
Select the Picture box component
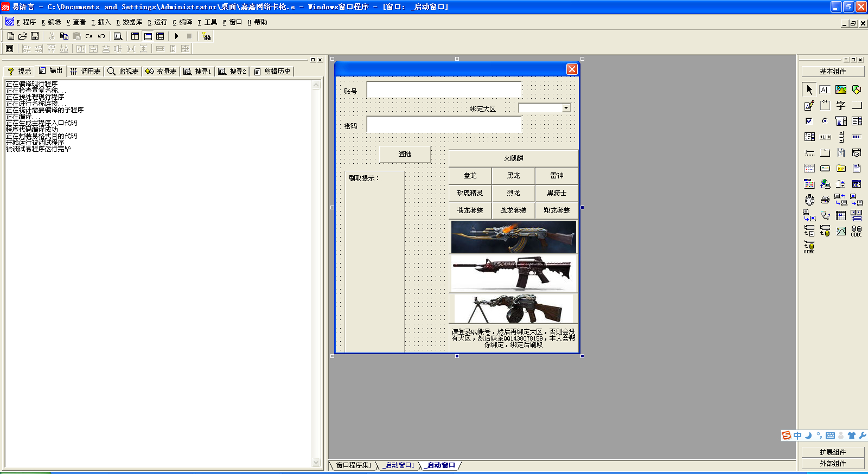[841, 89]
